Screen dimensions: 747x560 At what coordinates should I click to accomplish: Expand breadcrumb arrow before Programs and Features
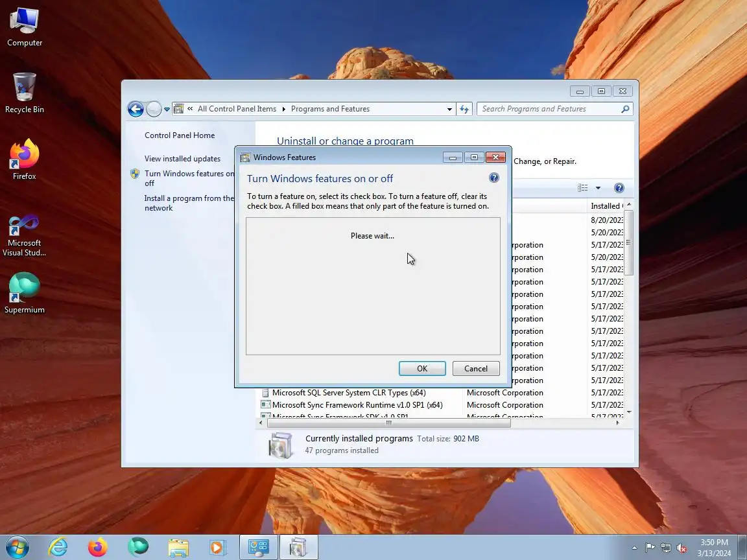tap(284, 109)
